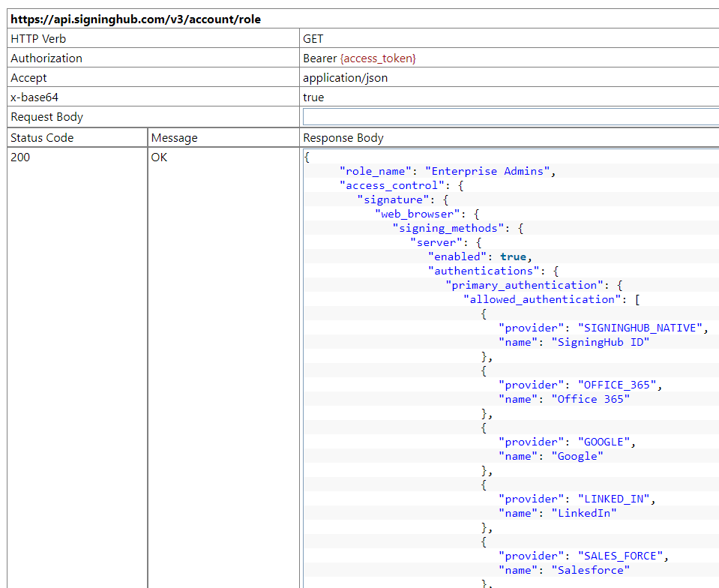Click the "Enterprise Admins" value
719x588 pixels.
(489, 171)
